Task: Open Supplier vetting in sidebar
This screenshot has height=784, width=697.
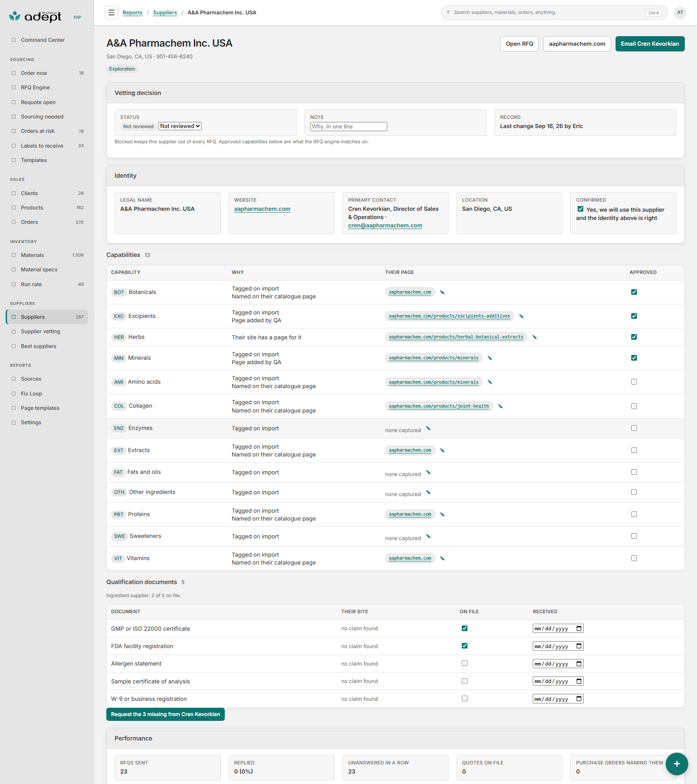Action: tap(47, 331)
